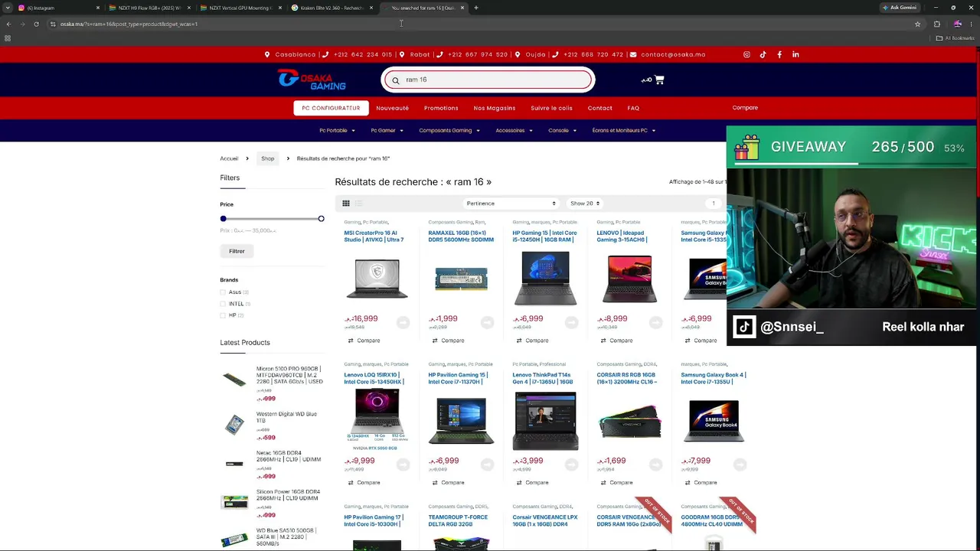Click arrow button on LENOVO Ideapad Gaming card
This screenshot has height=551, width=980.
(x=655, y=322)
